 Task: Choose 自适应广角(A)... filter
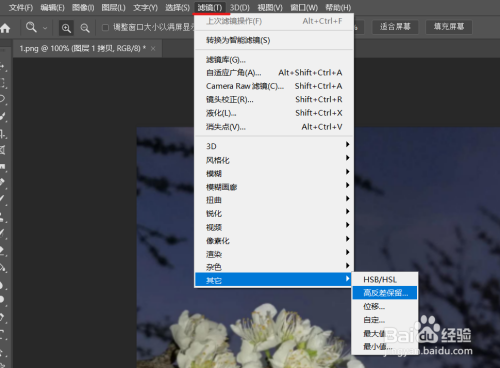(274, 73)
